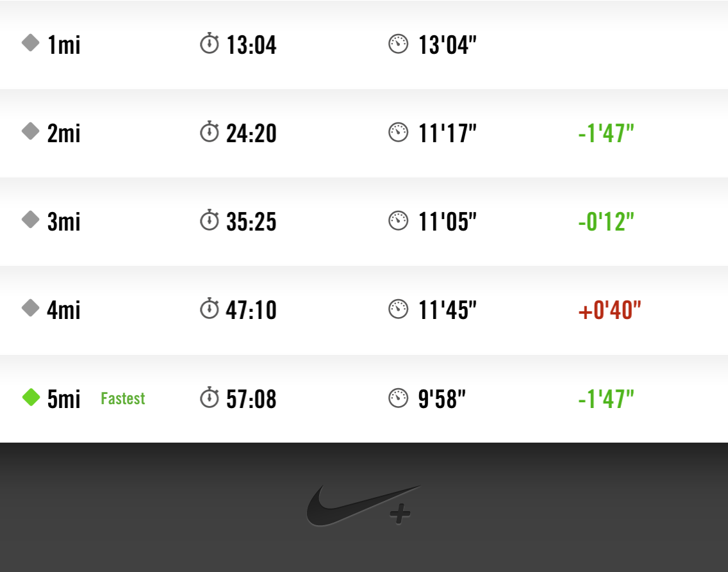This screenshot has width=728, height=572.
Task: Click the stopwatch icon beside 24:20
Action: click(x=210, y=133)
